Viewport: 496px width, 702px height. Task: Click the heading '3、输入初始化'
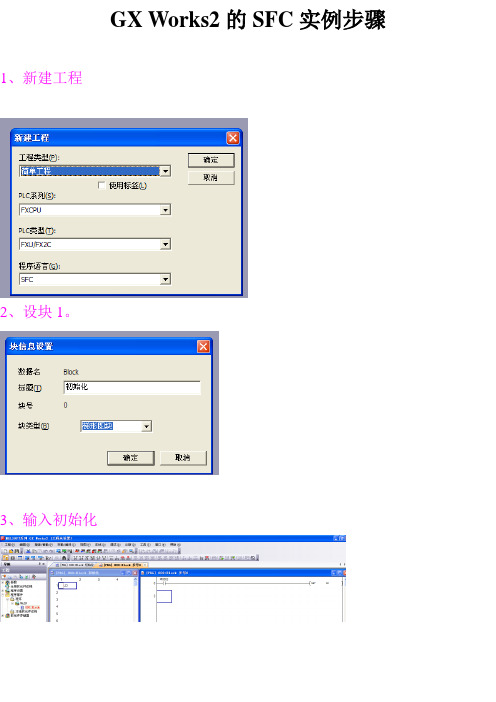[48, 520]
